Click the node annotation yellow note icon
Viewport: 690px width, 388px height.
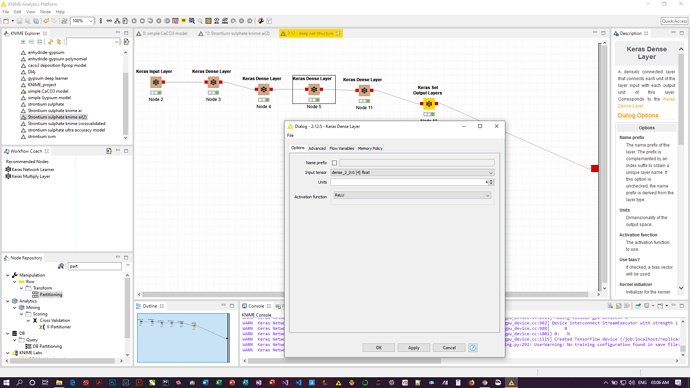click(184, 21)
